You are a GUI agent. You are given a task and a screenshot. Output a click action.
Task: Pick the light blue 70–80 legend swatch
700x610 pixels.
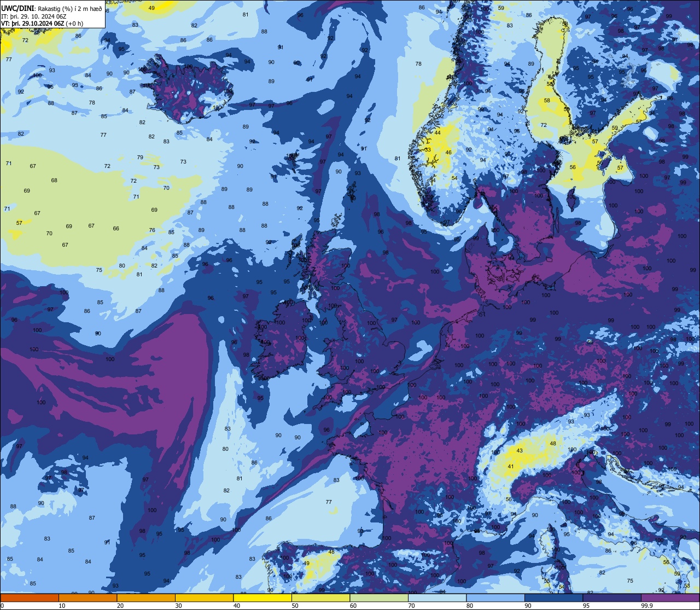click(437, 597)
